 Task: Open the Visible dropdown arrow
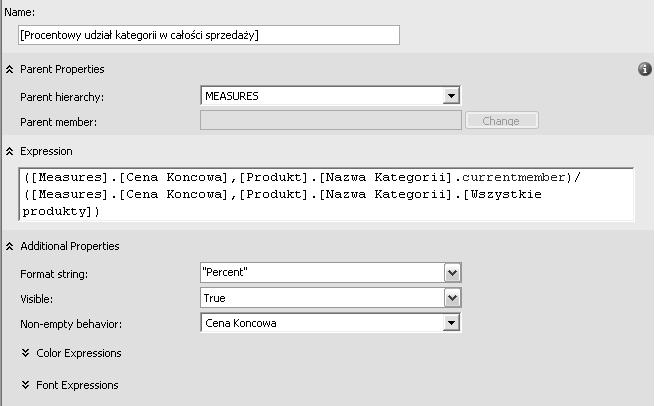point(452,298)
